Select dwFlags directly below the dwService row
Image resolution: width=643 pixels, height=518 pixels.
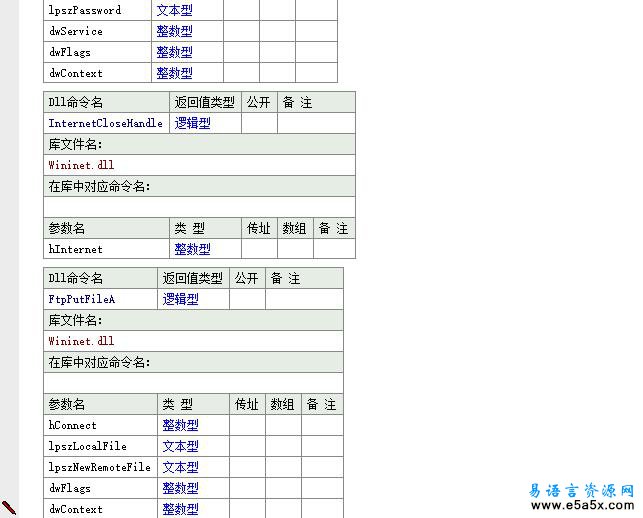coord(70,52)
